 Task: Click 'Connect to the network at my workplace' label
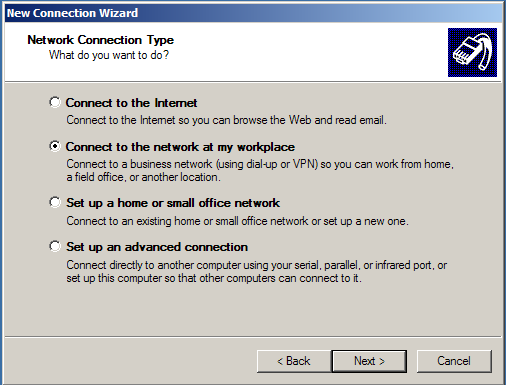pos(180,147)
